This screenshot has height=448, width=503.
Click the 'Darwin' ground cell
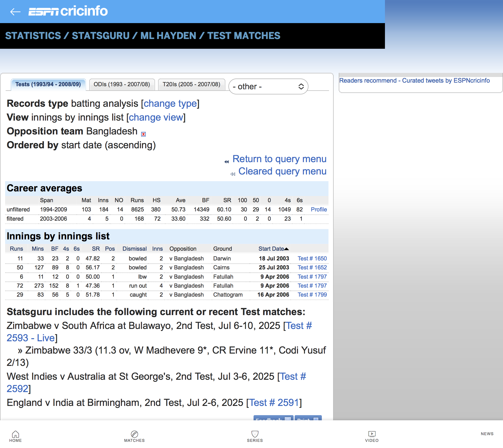[222, 258]
